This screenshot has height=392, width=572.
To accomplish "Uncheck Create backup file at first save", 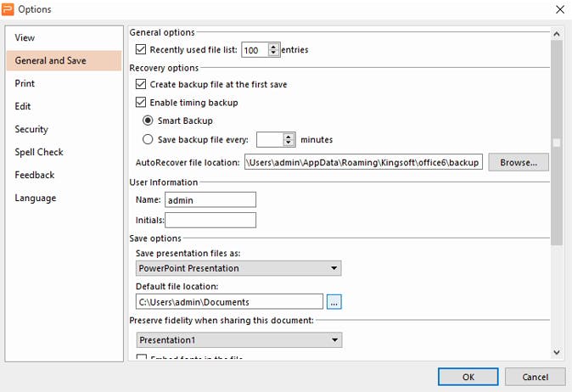I will (142, 85).
